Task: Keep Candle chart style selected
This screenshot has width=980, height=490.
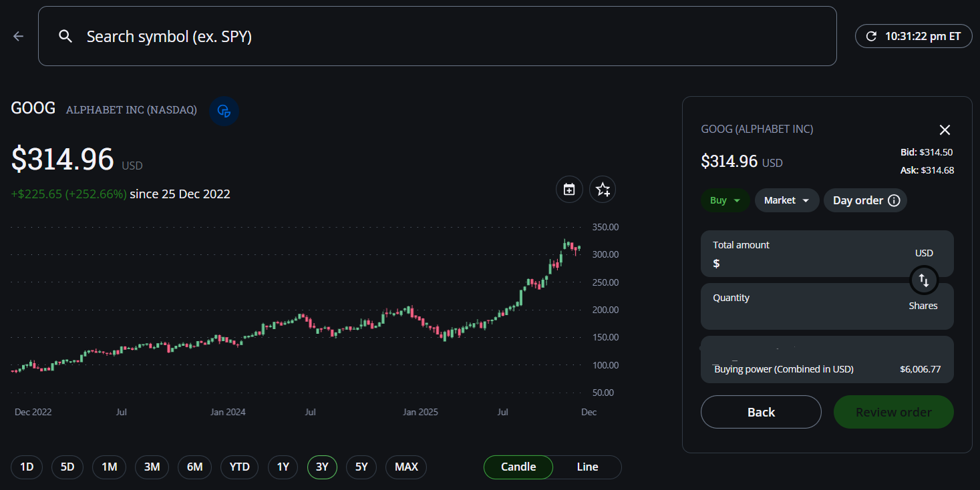Action: (518, 467)
